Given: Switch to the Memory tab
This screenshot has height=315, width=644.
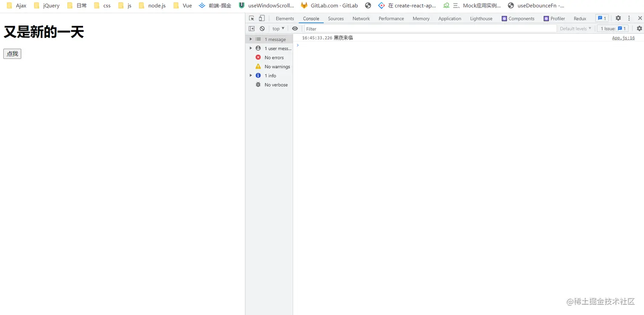Looking at the screenshot, I should (x=421, y=18).
